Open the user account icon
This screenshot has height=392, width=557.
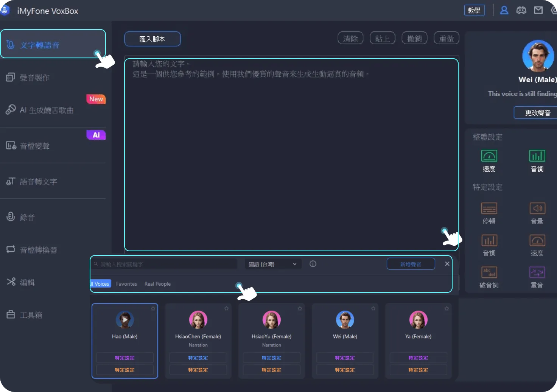click(x=504, y=10)
